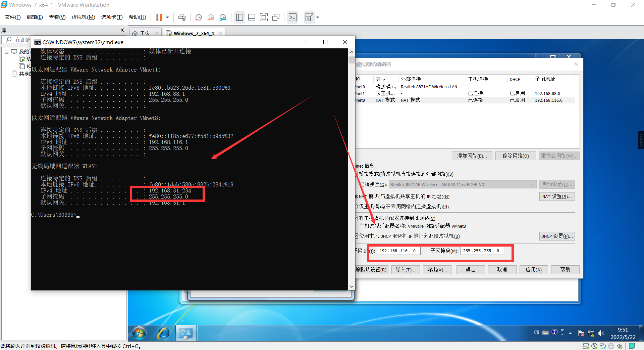Screen dimensions: 644x350
Task: Select bridged mode radio option
Action: 357,174
